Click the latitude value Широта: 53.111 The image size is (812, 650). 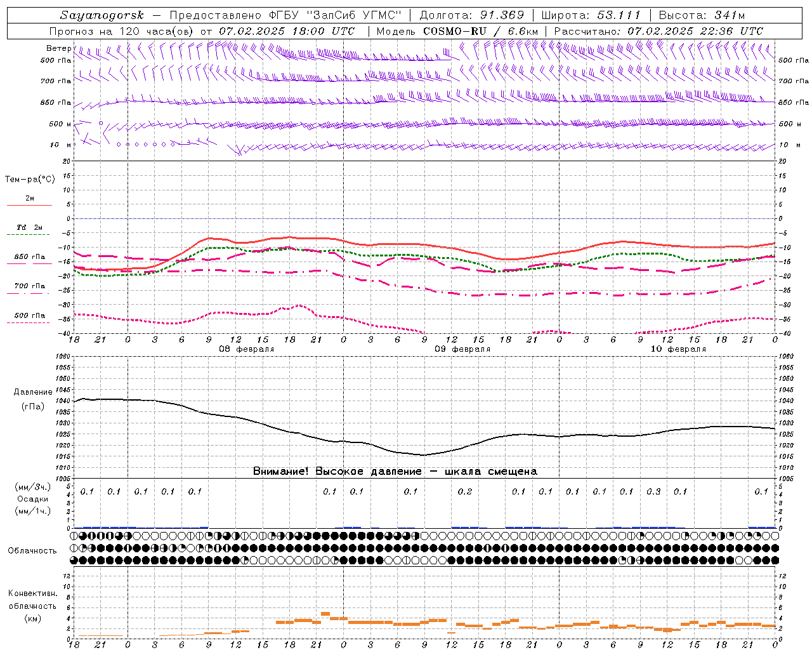pos(591,15)
